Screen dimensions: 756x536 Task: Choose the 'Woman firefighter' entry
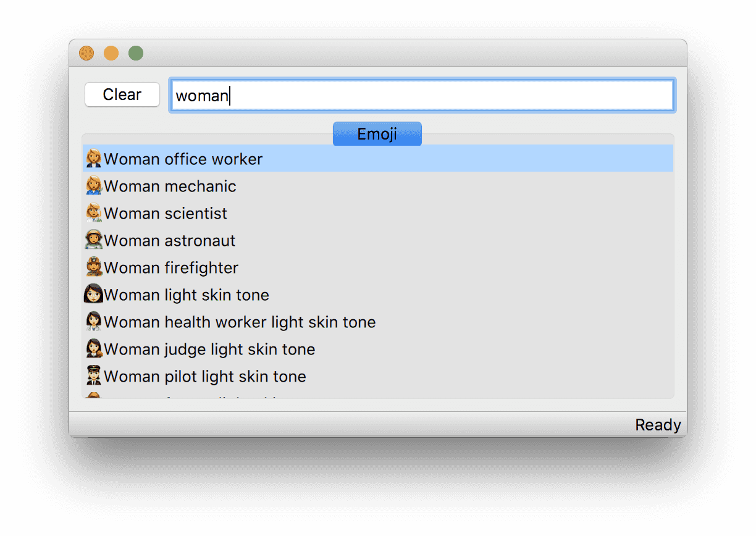point(171,268)
